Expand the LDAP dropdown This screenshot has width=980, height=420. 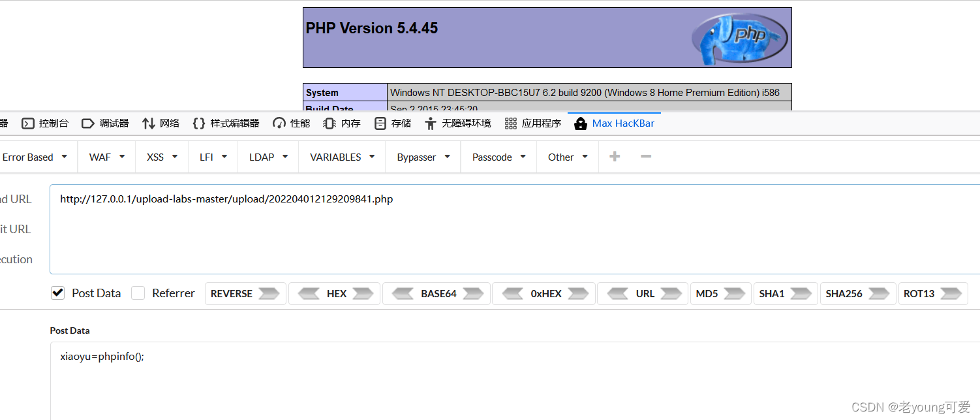[x=268, y=157]
